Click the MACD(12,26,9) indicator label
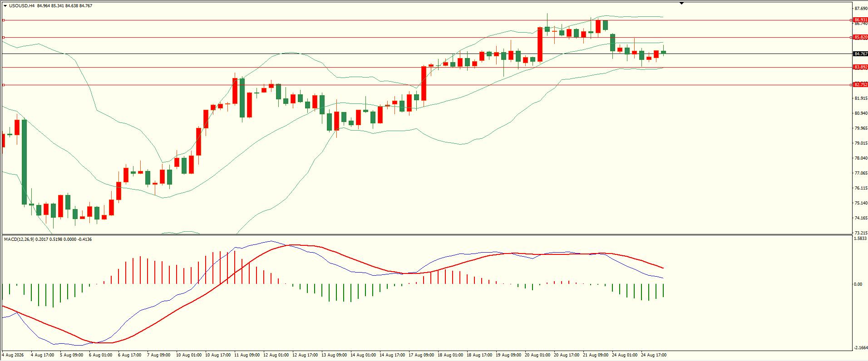This screenshot has height=361, width=868. 18,239
